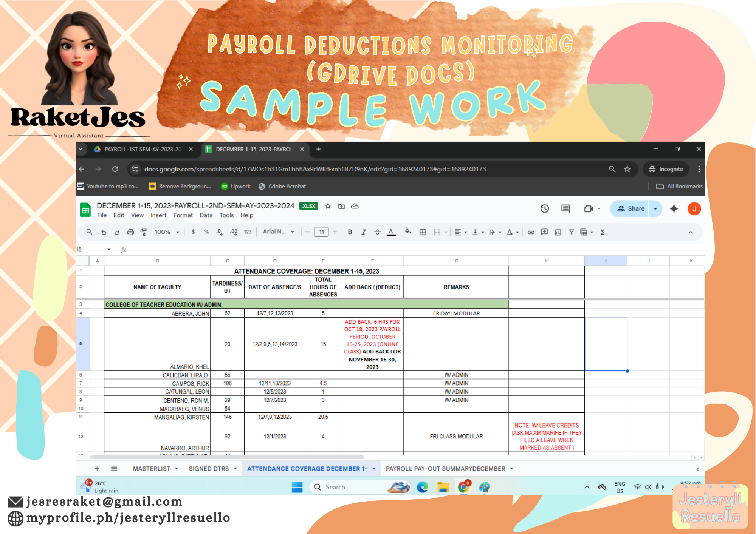Move document using folder icon
Viewport: 756px width, 534px height.
[x=341, y=206]
